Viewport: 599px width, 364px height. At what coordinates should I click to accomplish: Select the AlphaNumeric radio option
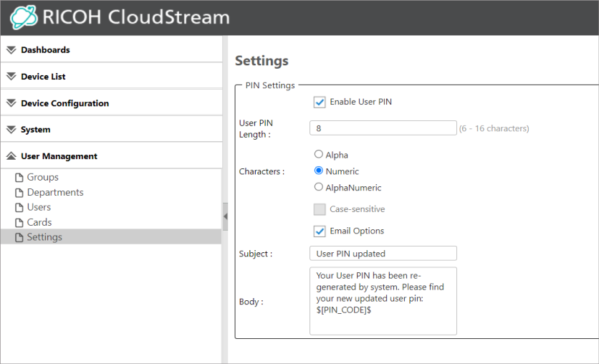point(319,187)
